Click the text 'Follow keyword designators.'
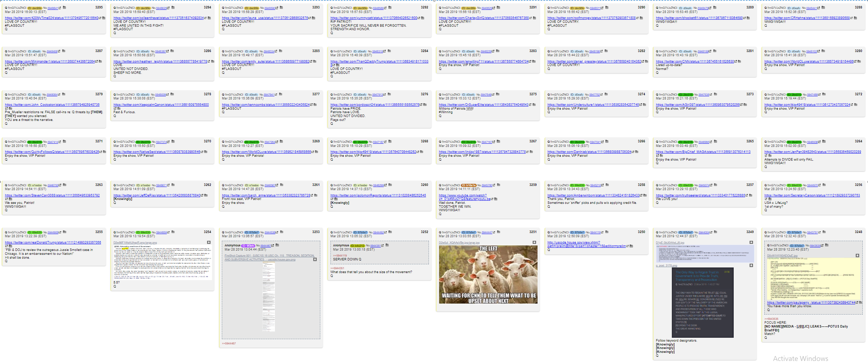This screenshot has height=362, width=868. click(x=676, y=341)
